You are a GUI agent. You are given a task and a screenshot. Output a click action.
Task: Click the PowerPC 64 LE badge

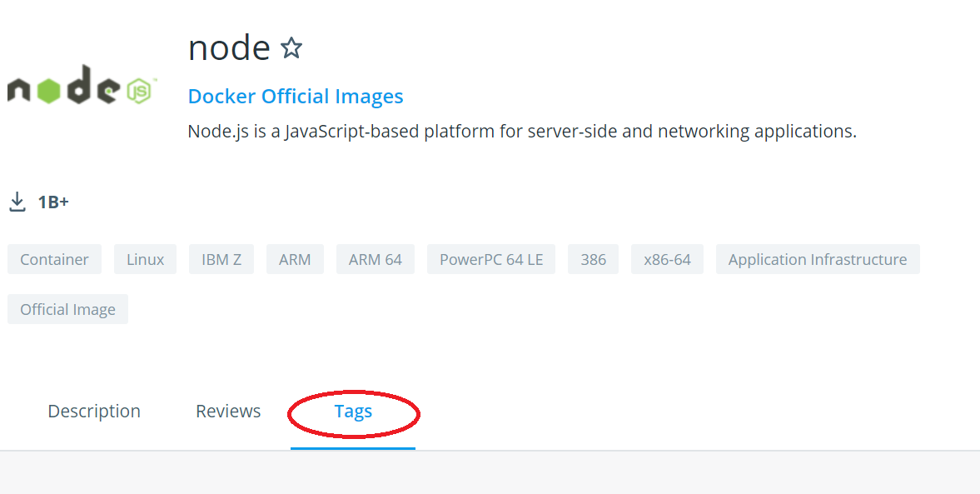click(490, 259)
